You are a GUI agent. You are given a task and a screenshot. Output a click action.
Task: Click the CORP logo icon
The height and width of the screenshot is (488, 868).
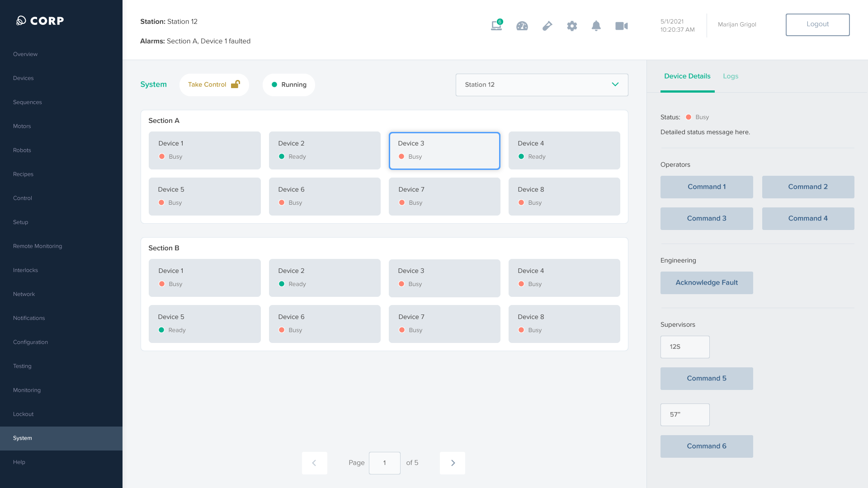(x=21, y=20)
